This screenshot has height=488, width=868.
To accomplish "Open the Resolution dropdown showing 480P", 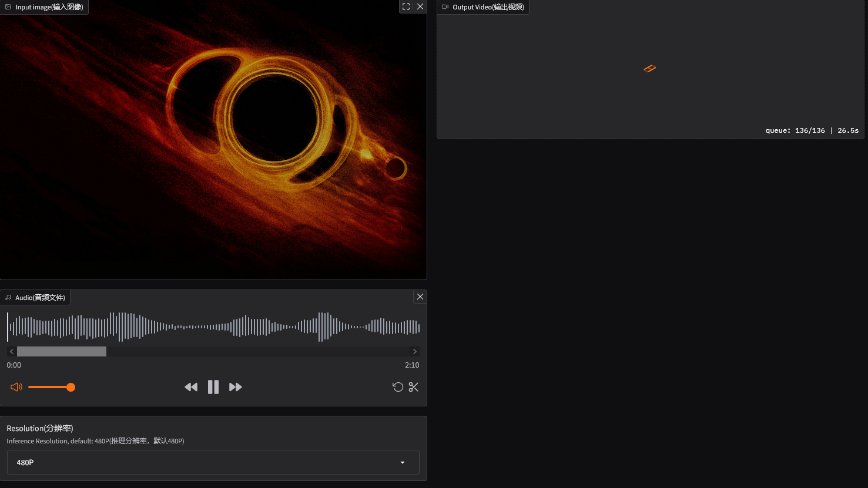I will pyautogui.click(x=213, y=462).
